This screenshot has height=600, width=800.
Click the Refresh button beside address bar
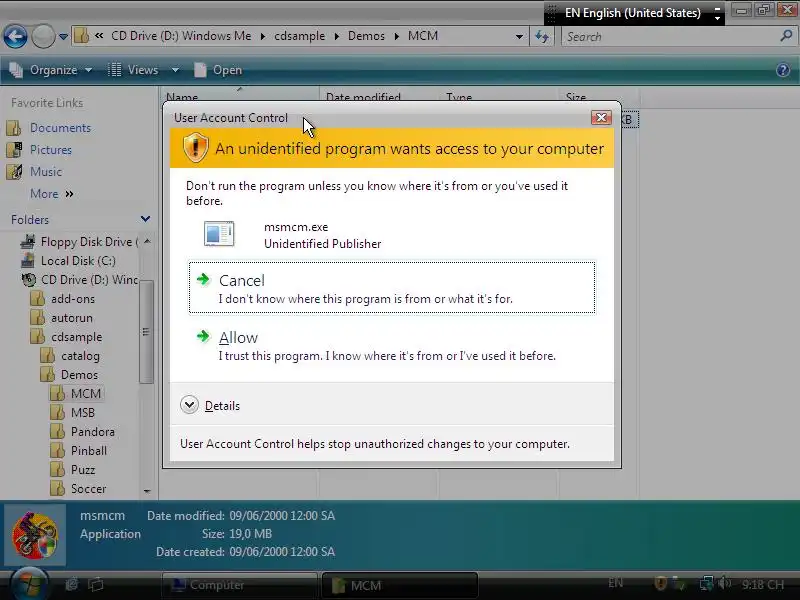coord(542,36)
